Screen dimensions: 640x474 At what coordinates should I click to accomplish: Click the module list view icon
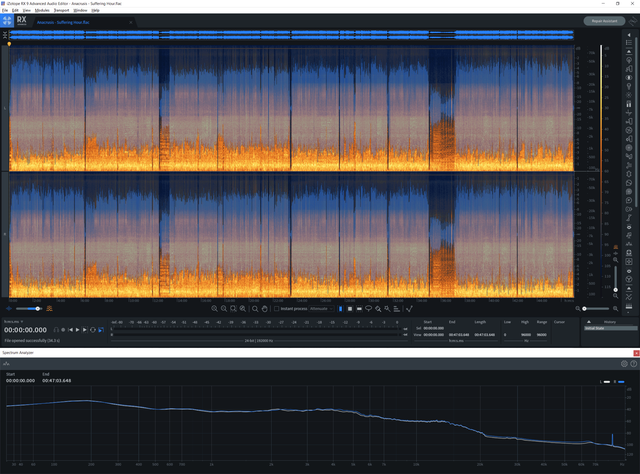point(629,43)
